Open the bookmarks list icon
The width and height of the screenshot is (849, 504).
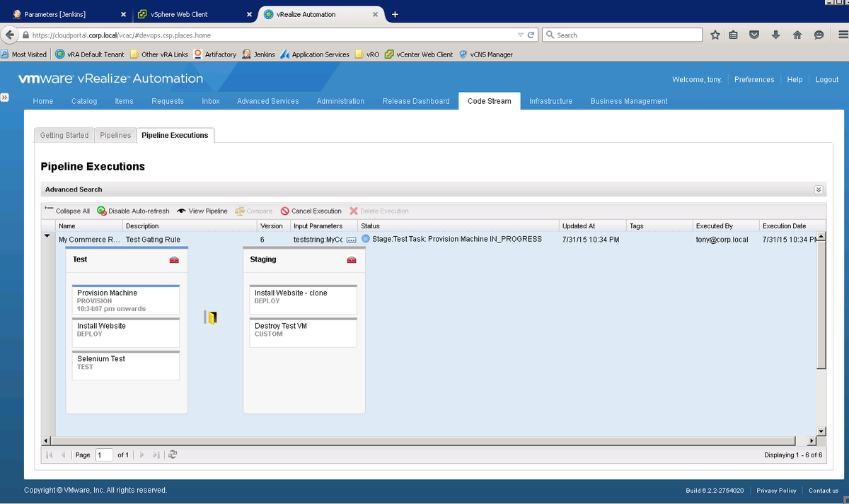[x=734, y=35]
